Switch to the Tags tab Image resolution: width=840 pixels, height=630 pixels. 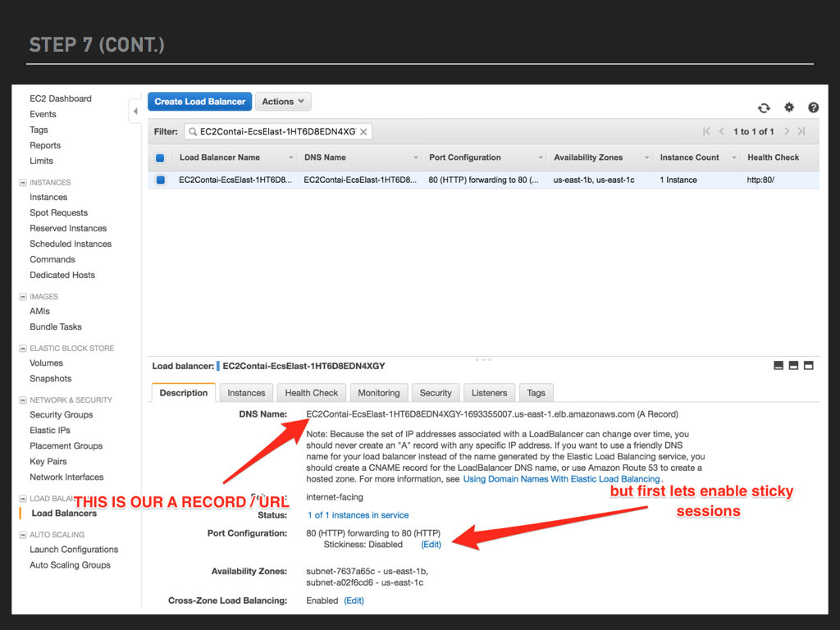(x=536, y=393)
